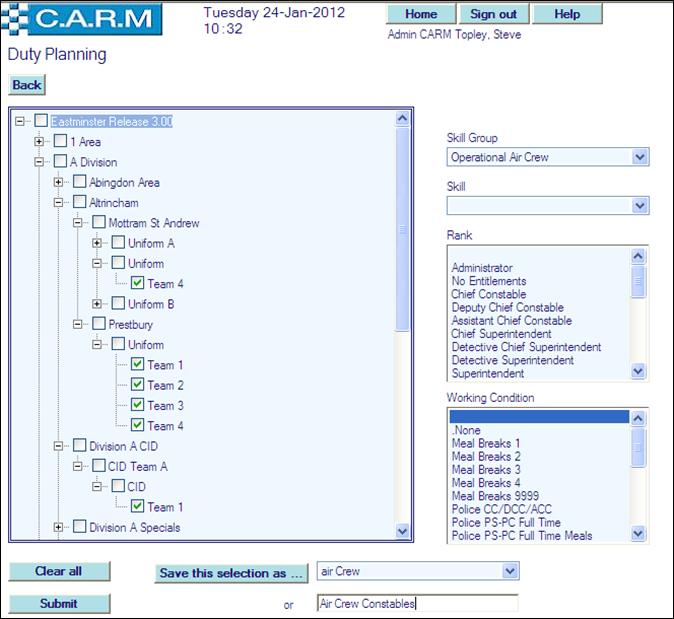Uncheck Team 1 under CID

click(138, 507)
